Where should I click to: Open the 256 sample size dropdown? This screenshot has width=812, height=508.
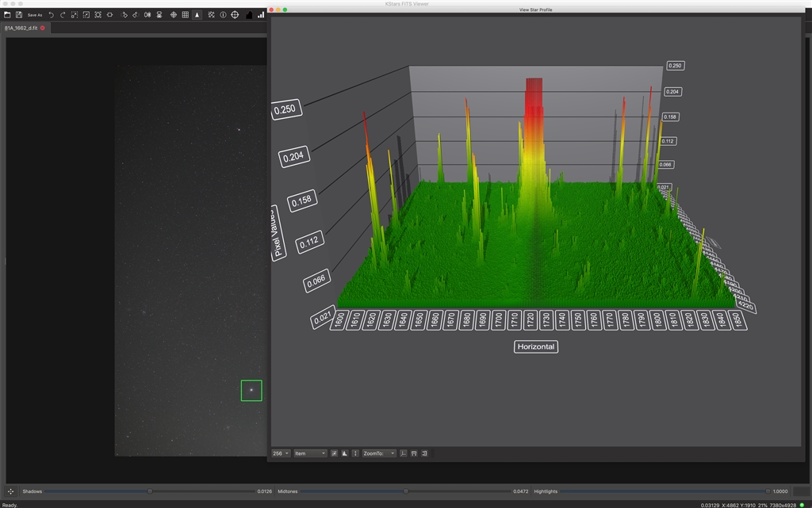click(x=281, y=453)
